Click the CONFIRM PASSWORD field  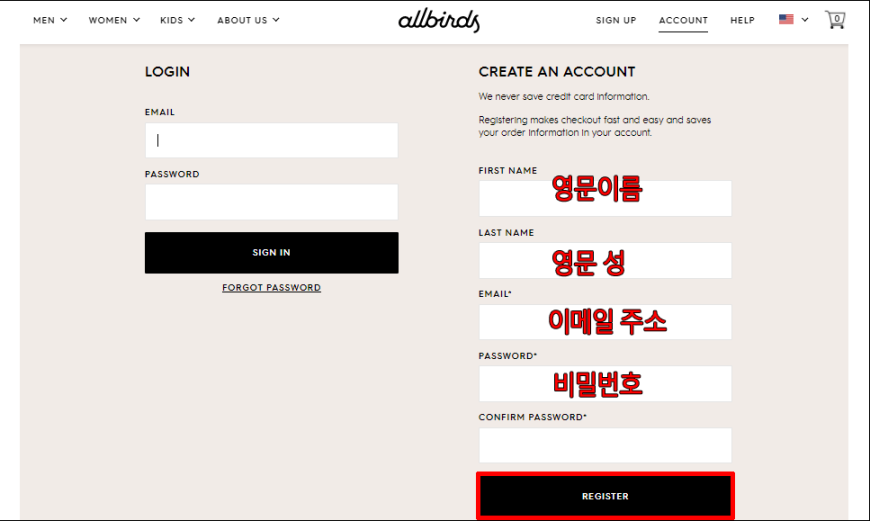[x=605, y=445]
